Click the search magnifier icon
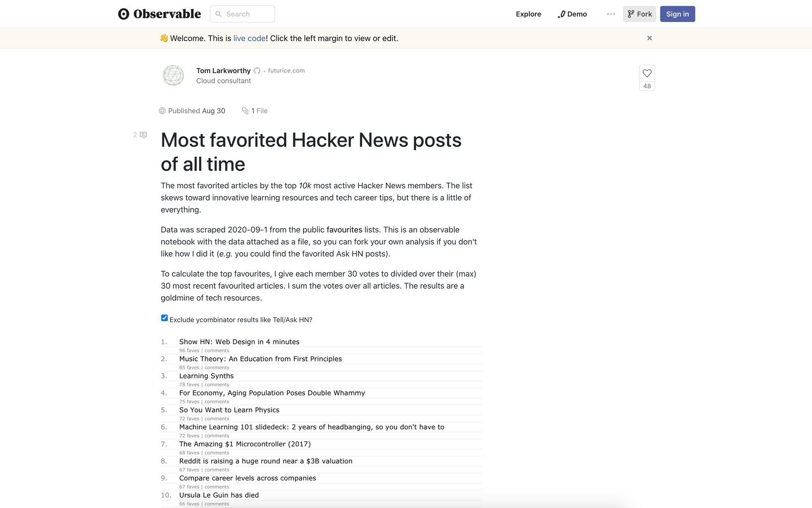 click(x=218, y=13)
